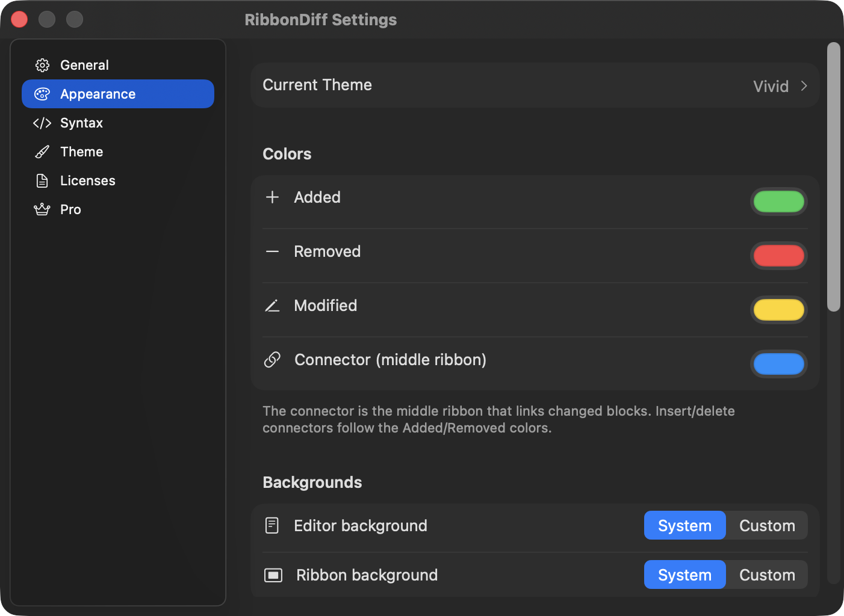Click the General gear icon
The height and width of the screenshot is (616, 844).
(x=42, y=65)
